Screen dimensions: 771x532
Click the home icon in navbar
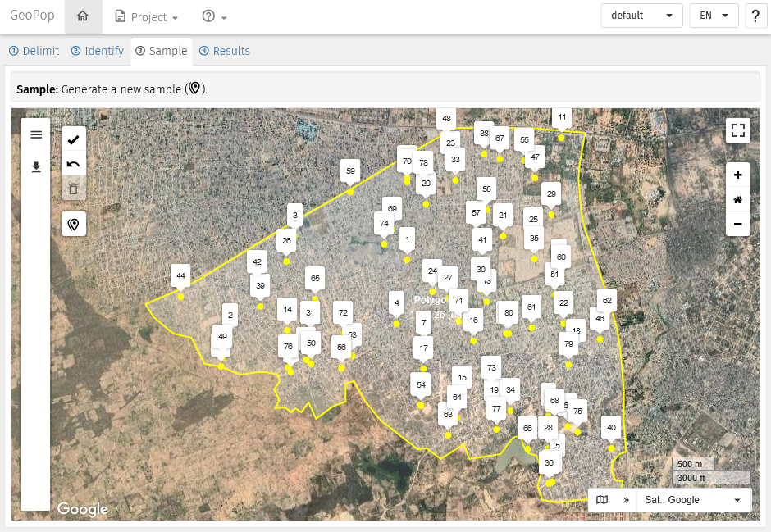coord(82,16)
